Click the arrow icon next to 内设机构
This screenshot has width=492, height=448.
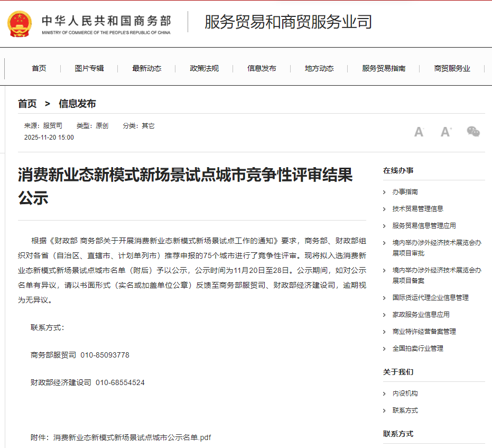(385, 394)
